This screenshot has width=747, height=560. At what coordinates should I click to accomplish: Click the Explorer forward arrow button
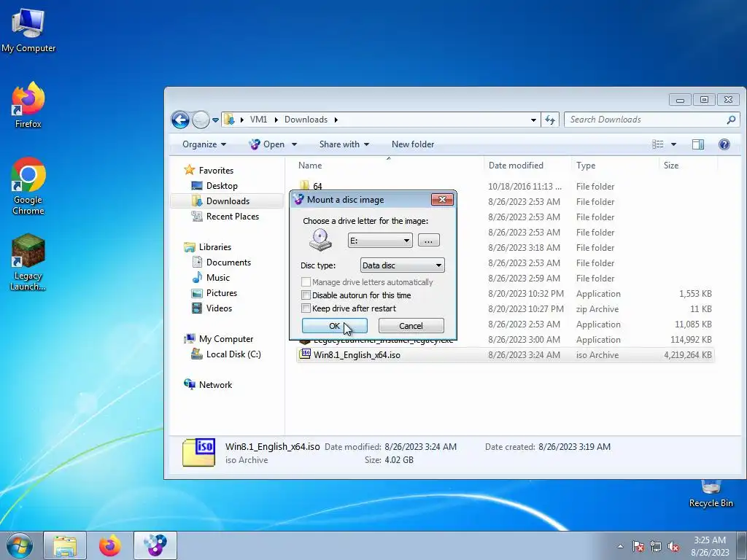click(x=201, y=120)
